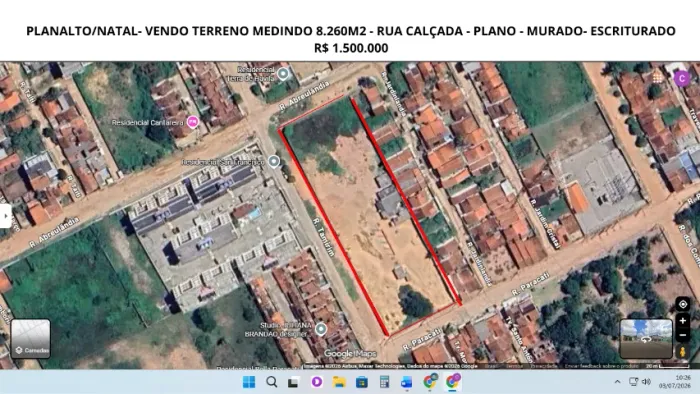Open the Camadas layers switcher
This screenshot has width=700, height=394.
(30, 338)
